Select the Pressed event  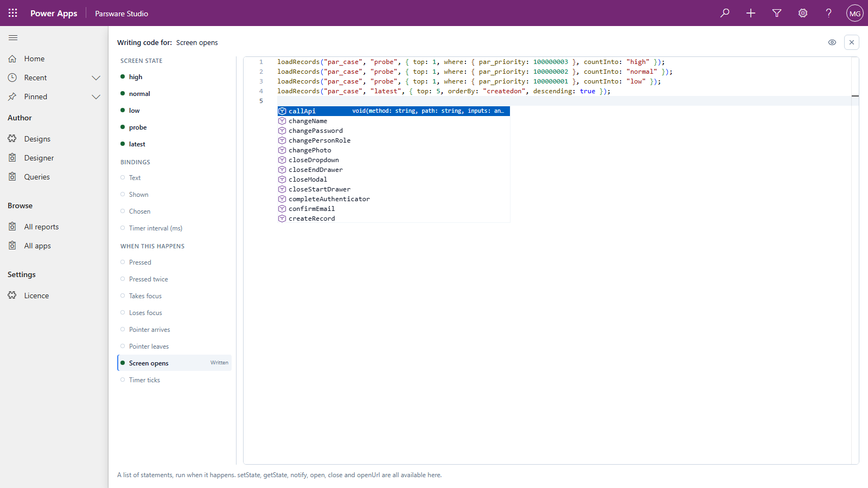pos(174,262)
